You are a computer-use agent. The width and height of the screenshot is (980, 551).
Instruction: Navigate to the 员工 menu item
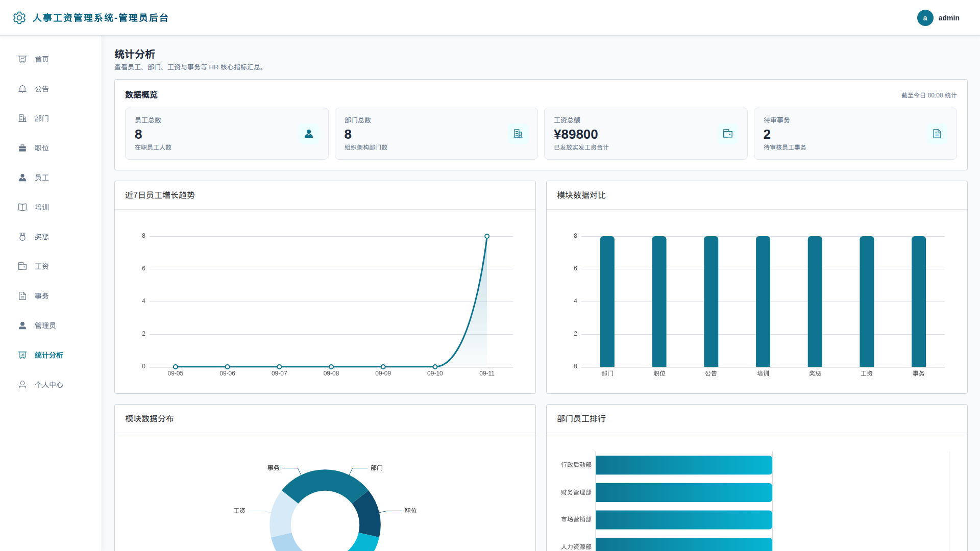pyautogui.click(x=51, y=178)
